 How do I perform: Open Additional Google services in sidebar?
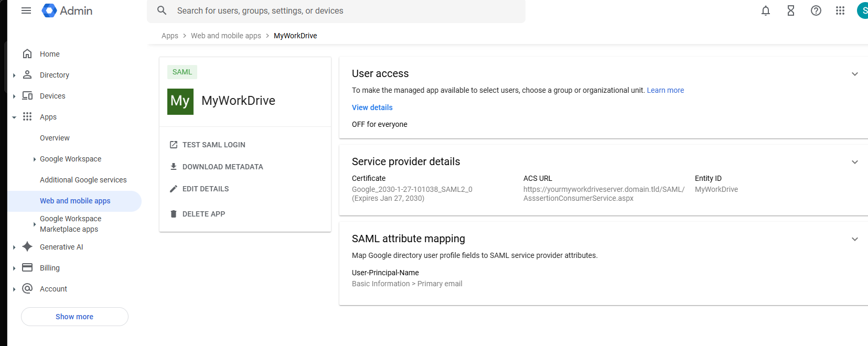click(x=83, y=180)
